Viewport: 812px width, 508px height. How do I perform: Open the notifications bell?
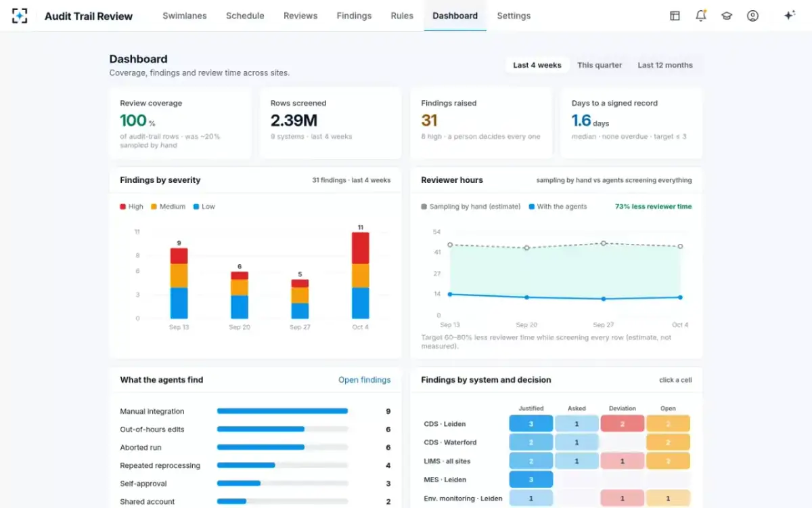point(701,16)
